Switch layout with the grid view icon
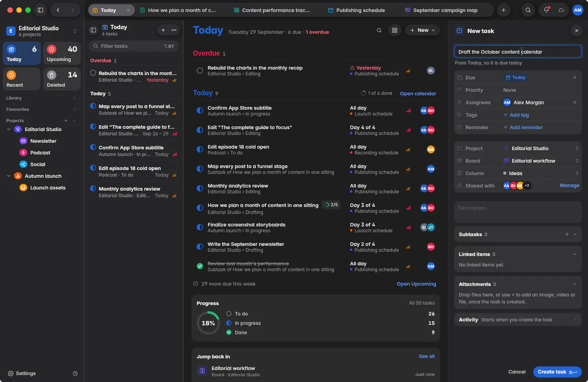 (x=394, y=30)
